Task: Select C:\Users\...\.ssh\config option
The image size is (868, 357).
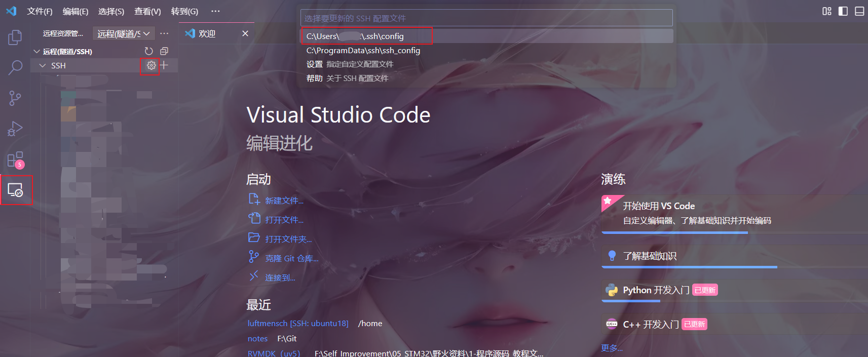Action: tap(486, 36)
